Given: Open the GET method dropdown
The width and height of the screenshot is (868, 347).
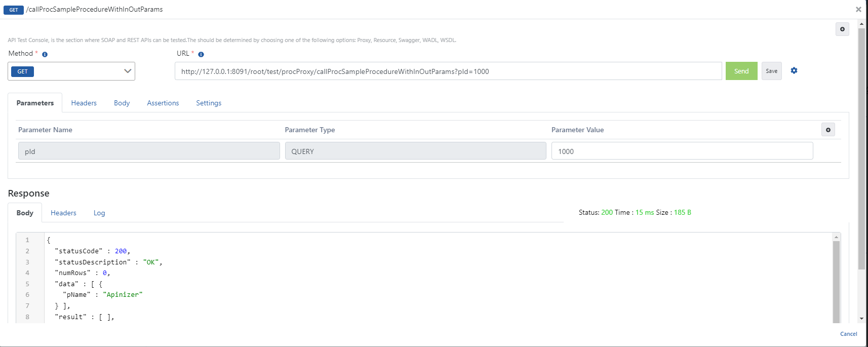Looking at the screenshot, I should pyautogui.click(x=71, y=71).
